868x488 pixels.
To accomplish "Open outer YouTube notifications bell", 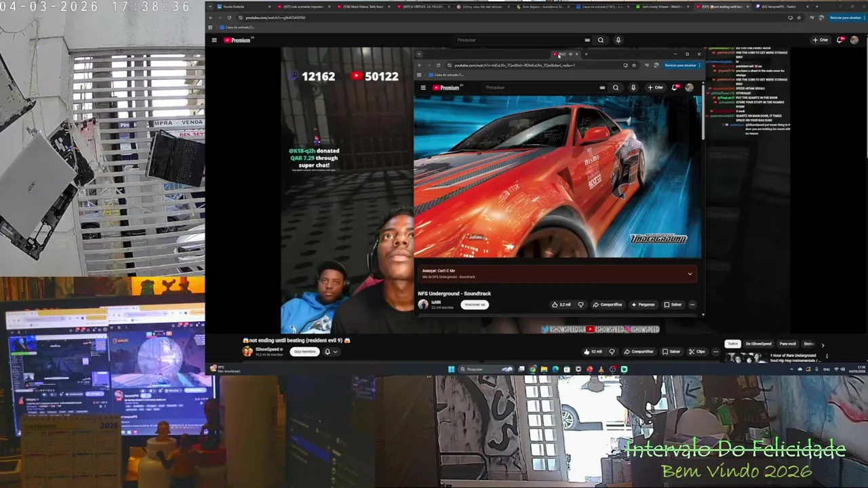I will [x=841, y=40].
